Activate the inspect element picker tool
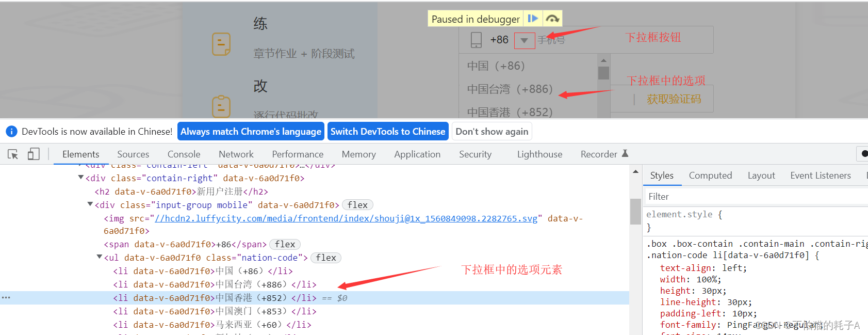 (13, 154)
